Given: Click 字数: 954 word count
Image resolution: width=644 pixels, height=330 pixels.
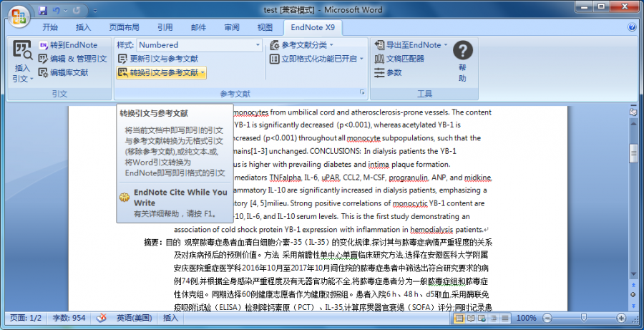Looking at the screenshot, I should click(x=69, y=318).
